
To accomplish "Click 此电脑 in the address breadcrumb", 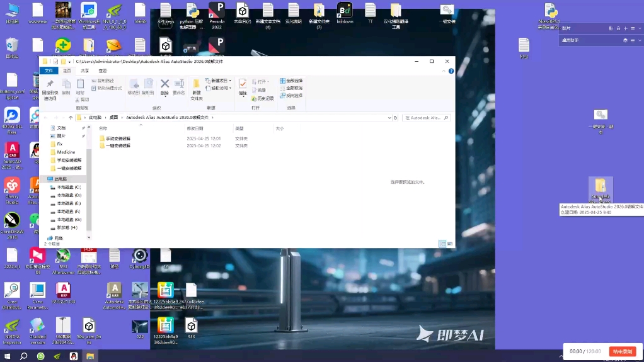I will click(95, 117).
